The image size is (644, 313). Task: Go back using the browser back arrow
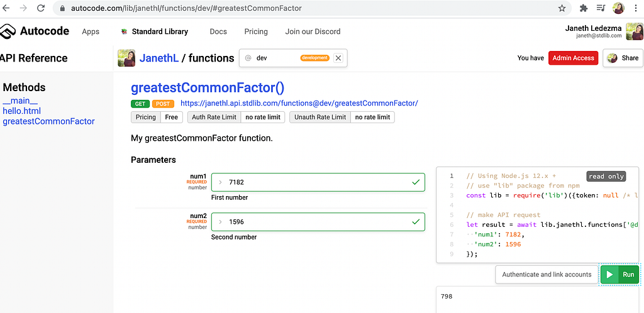coord(6,8)
